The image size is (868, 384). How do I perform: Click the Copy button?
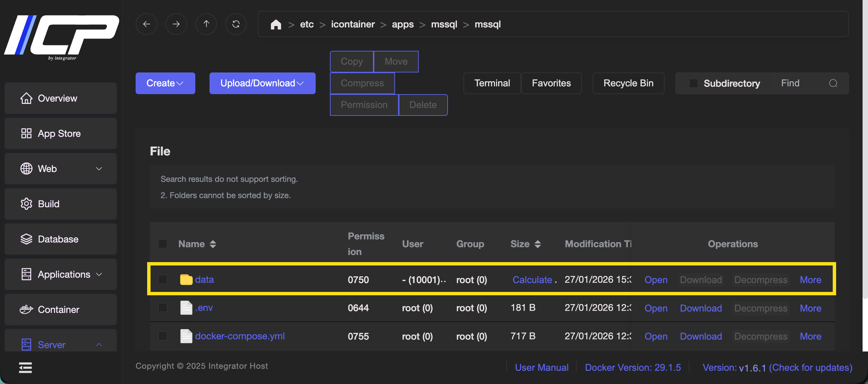click(x=352, y=62)
